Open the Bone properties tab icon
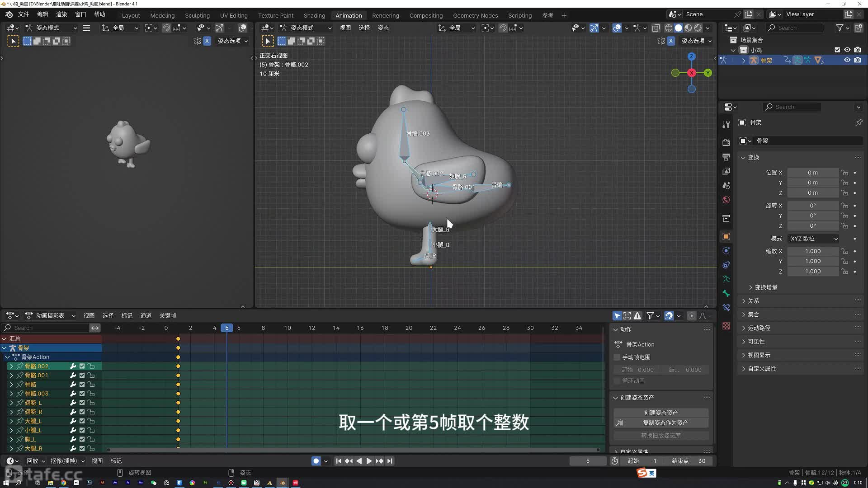868x488 pixels. click(x=726, y=294)
